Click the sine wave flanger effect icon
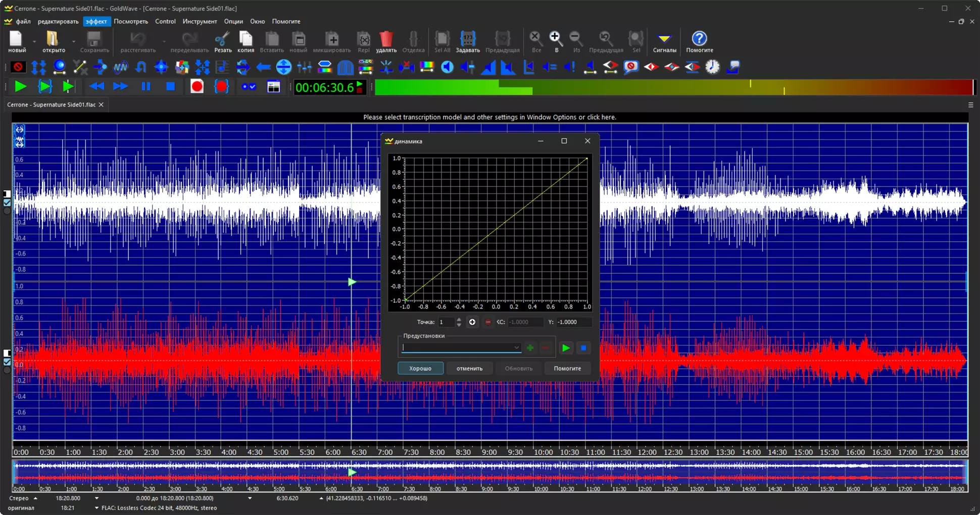The image size is (980, 515). tap(120, 67)
